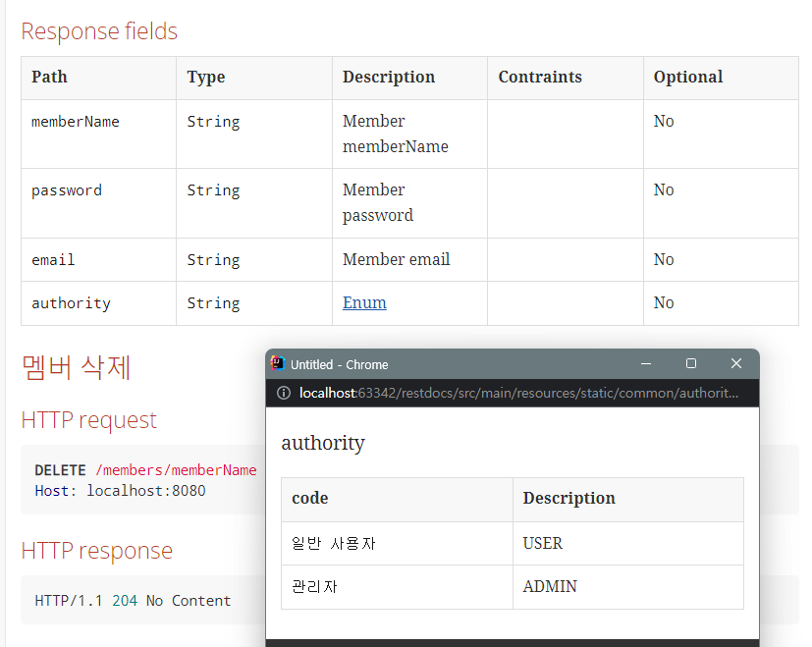Close the Untitled Chrome popup window
Screen dimensions: 812x647
pos(736,364)
